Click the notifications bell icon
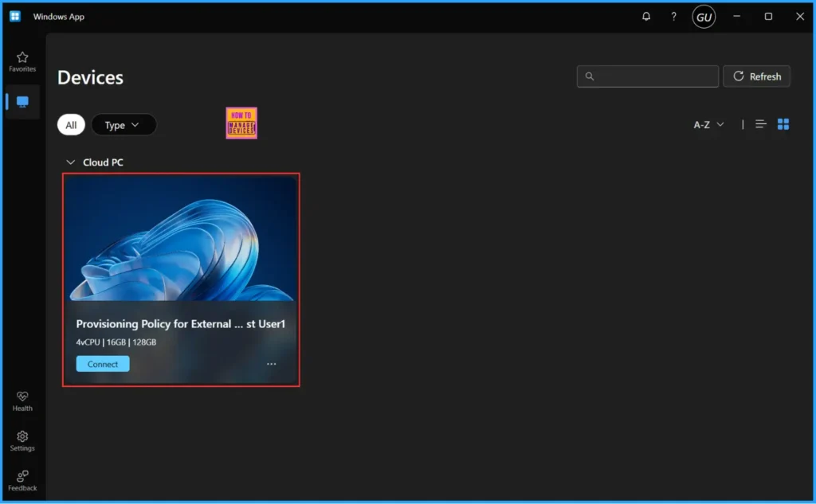The image size is (816, 504). [646, 17]
